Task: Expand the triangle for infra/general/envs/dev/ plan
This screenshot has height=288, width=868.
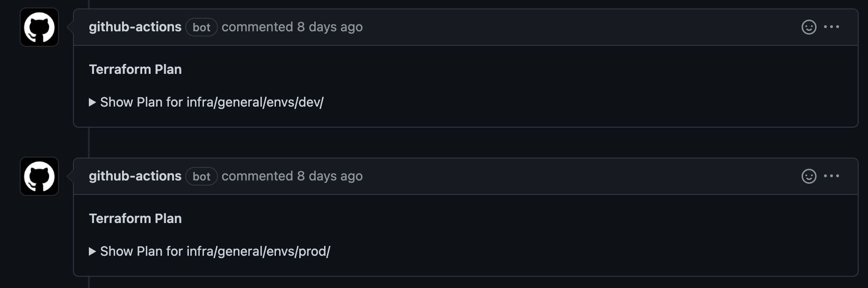Action: [93, 102]
